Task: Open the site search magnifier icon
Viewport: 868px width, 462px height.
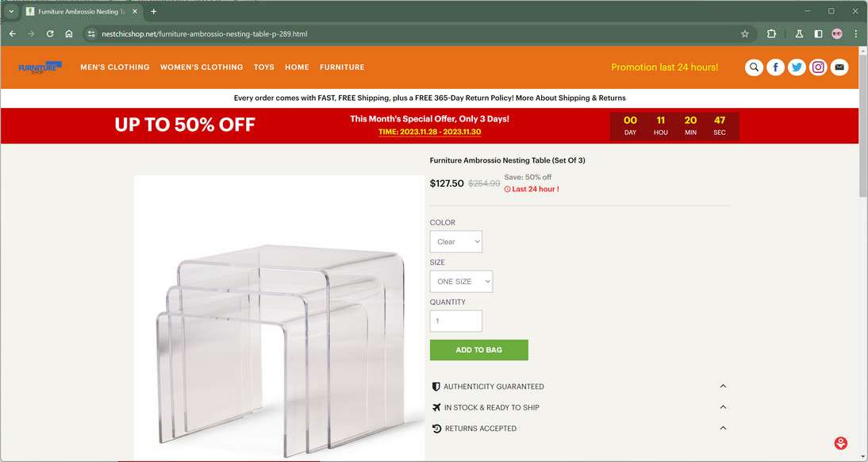Action: [x=754, y=67]
